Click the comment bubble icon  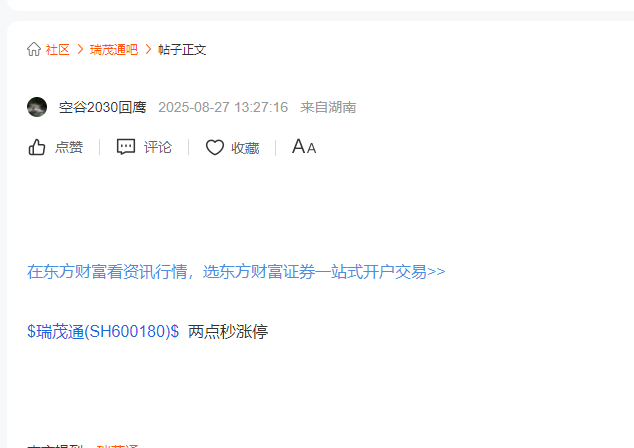pos(126,147)
